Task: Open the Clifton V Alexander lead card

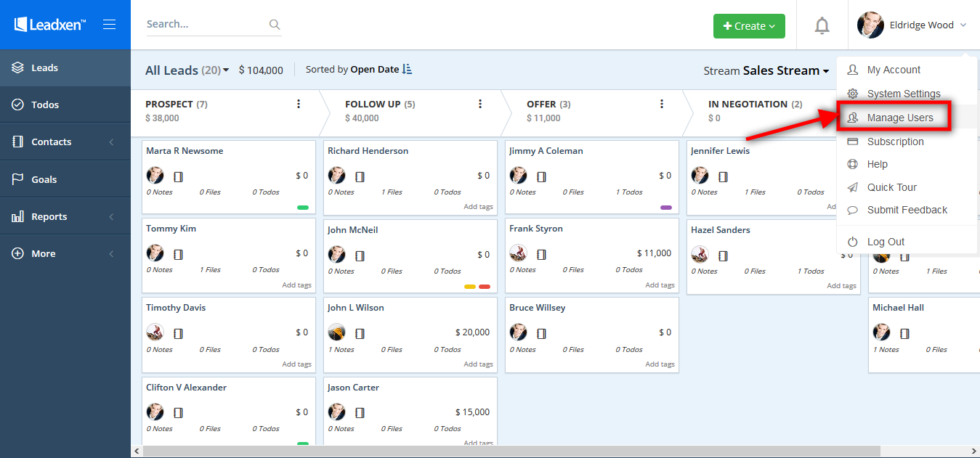Action: click(229, 411)
